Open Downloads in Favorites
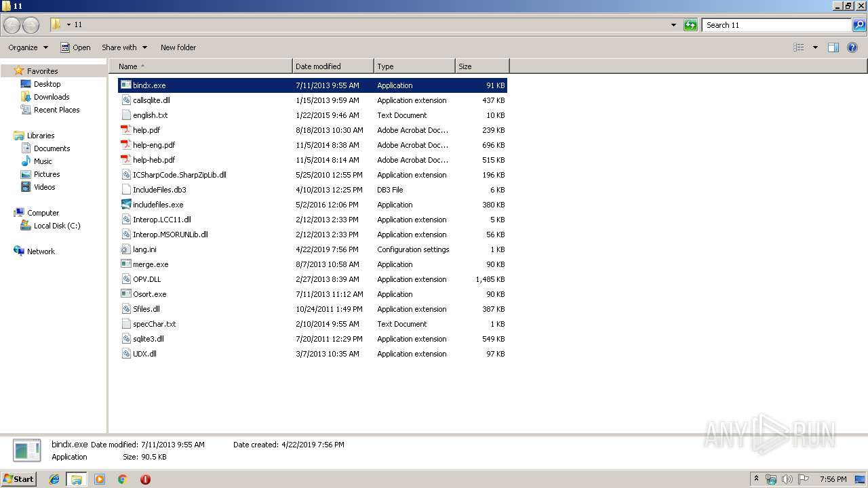868x488 pixels. (52, 97)
